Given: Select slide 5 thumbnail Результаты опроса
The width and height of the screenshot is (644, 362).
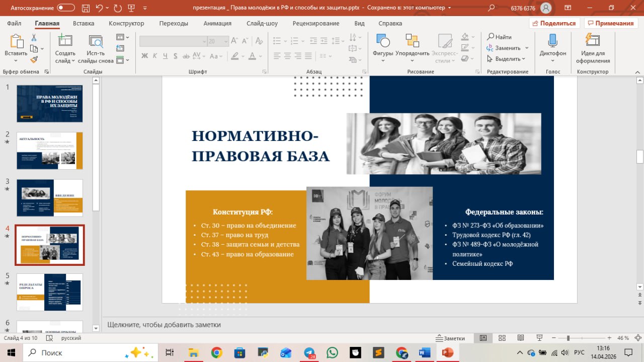Looking at the screenshot, I should coord(50,292).
